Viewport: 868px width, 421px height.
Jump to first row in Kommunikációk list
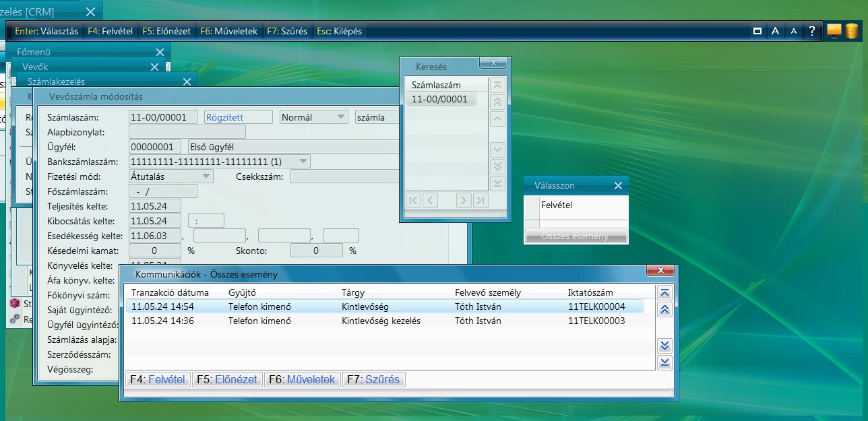[x=664, y=292]
